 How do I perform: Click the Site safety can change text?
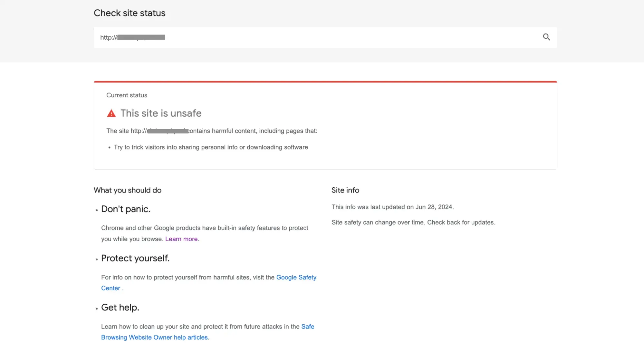(413, 222)
